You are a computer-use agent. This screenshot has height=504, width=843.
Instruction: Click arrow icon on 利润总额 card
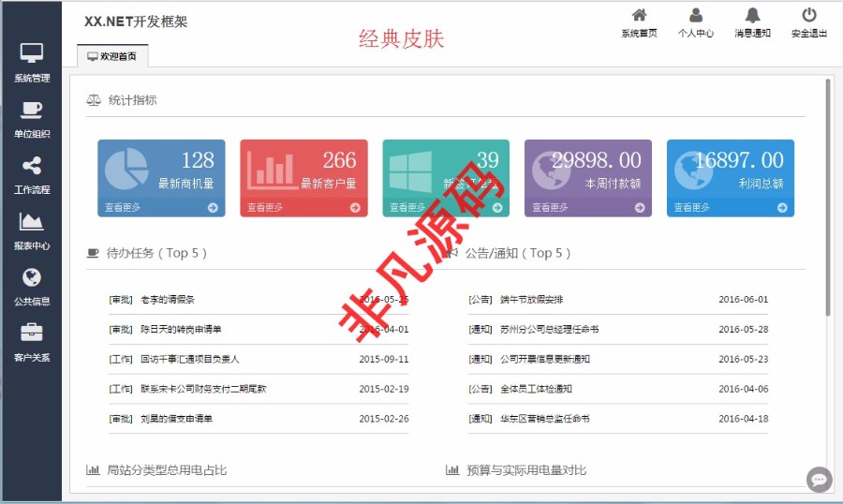pos(782,208)
